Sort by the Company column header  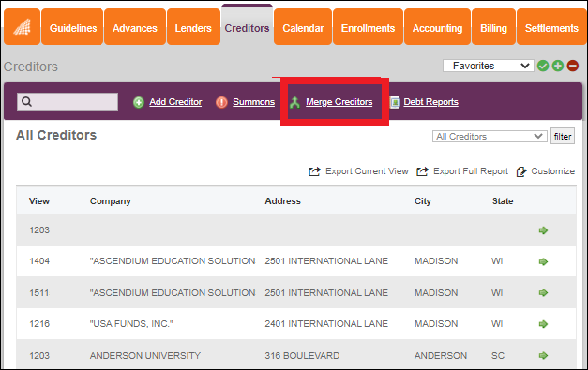[111, 201]
